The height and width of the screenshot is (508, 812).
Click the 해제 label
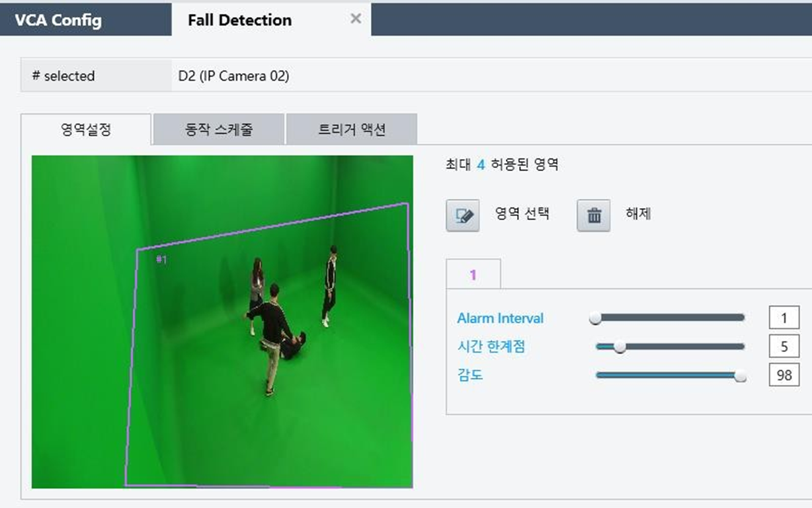pyautogui.click(x=638, y=214)
